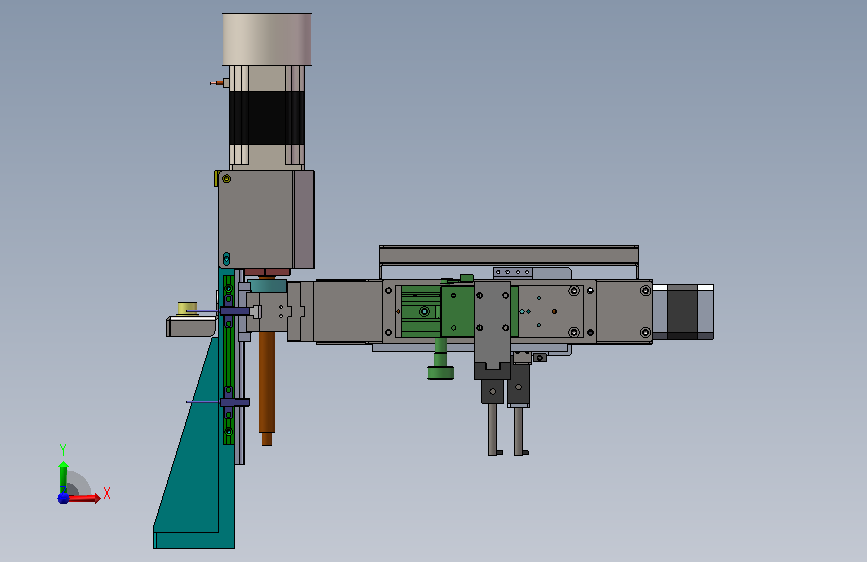
Task: Select the black horizontal motor at right end
Action: point(682,311)
